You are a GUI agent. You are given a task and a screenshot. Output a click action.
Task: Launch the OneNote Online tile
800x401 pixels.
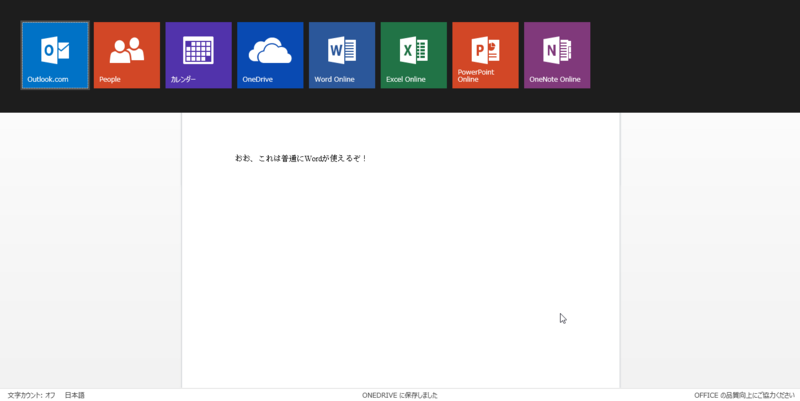click(557, 55)
